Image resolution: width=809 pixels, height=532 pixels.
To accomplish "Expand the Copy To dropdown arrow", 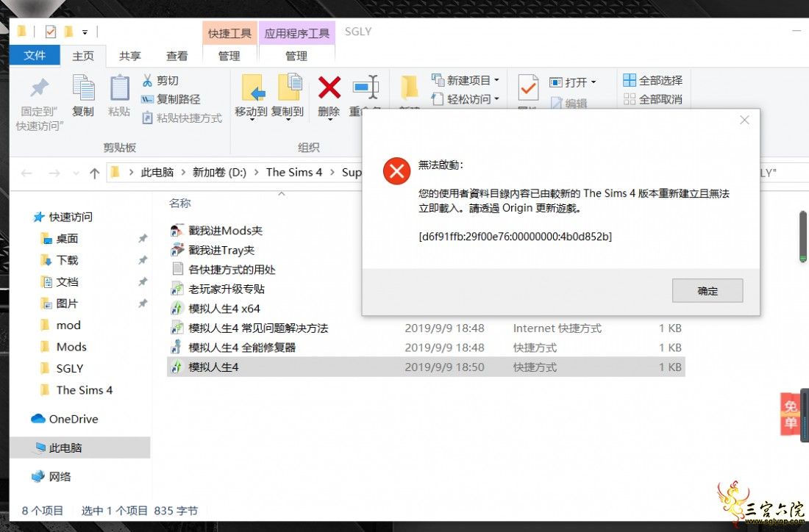I will (288, 120).
